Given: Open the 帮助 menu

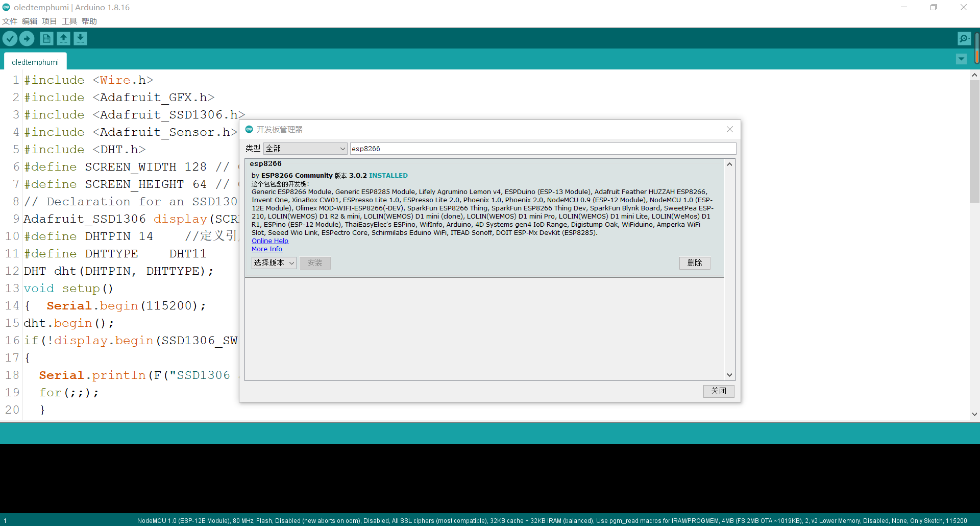Looking at the screenshot, I should [89, 21].
